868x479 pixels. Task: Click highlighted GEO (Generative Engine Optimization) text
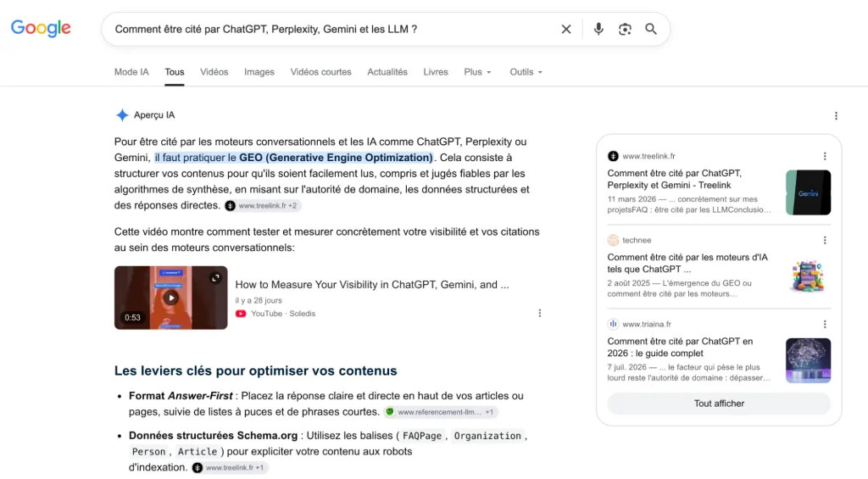[x=336, y=158]
